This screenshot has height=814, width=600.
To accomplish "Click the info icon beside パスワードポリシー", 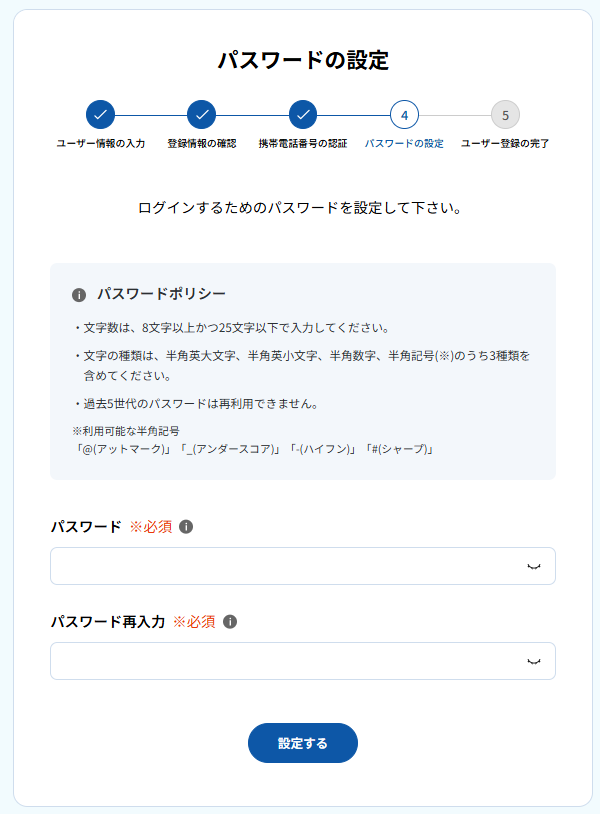I will [x=79, y=295].
